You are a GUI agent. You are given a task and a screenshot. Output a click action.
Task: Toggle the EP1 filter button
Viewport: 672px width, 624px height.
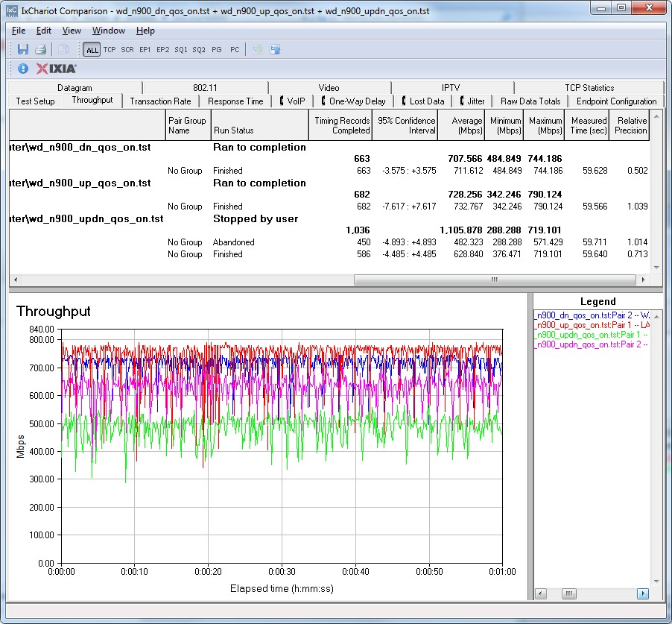tap(145, 50)
